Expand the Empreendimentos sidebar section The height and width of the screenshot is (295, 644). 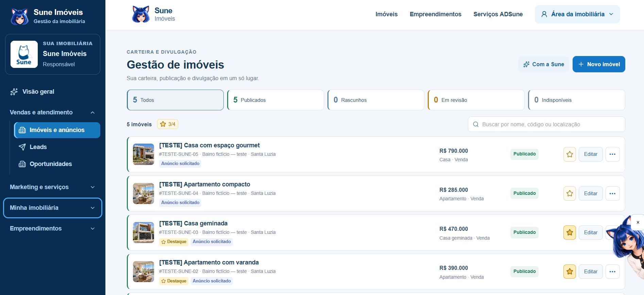pyautogui.click(x=52, y=228)
